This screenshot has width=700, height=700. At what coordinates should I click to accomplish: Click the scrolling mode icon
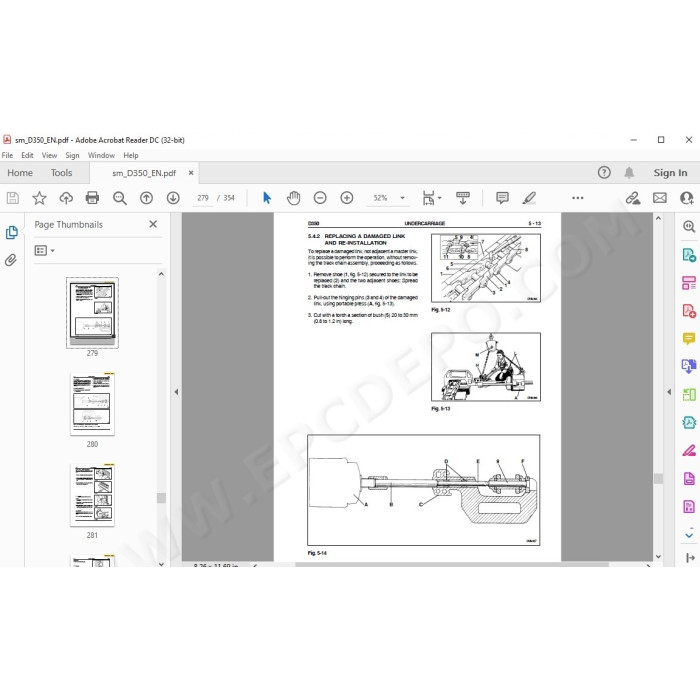462,198
